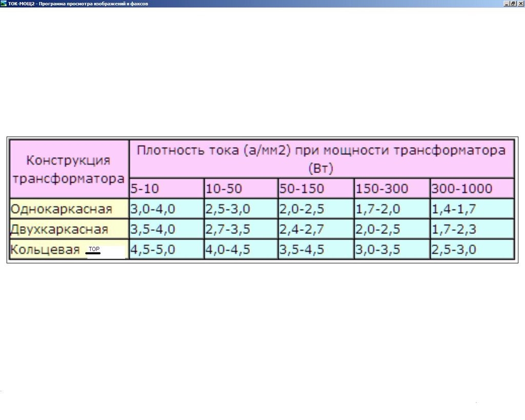Restore down the ТОК-МОЩ2 viewer window
Screen dimensions: 525x420
coord(512,4)
